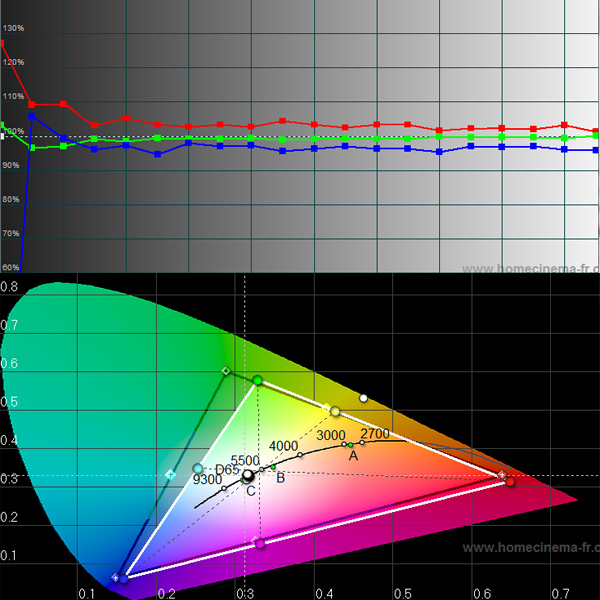The width and height of the screenshot is (600, 600).
Task: Select the first red data point near 130%
Action: 2,43
